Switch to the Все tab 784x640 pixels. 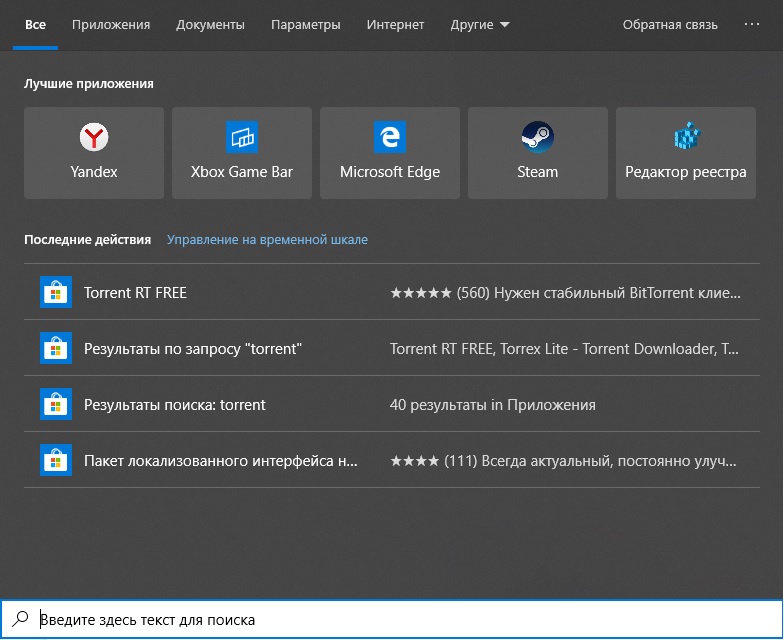point(36,24)
